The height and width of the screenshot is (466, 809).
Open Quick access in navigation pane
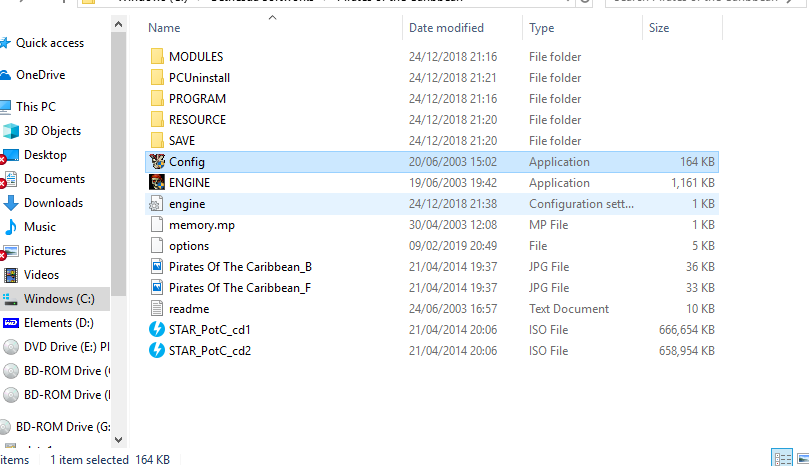pyautogui.click(x=50, y=43)
